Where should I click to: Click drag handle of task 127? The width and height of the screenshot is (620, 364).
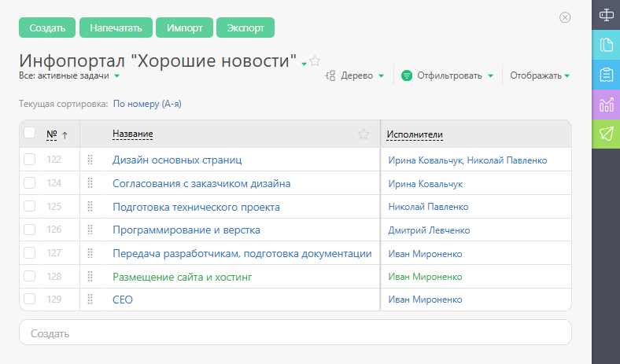(x=90, y=253)
